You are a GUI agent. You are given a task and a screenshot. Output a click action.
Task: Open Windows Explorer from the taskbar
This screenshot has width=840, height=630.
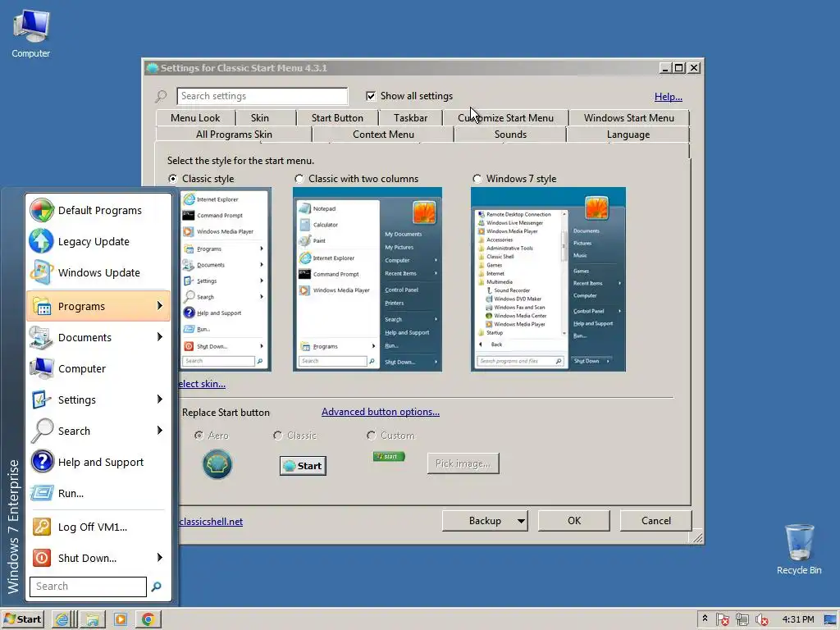point(92,620)
